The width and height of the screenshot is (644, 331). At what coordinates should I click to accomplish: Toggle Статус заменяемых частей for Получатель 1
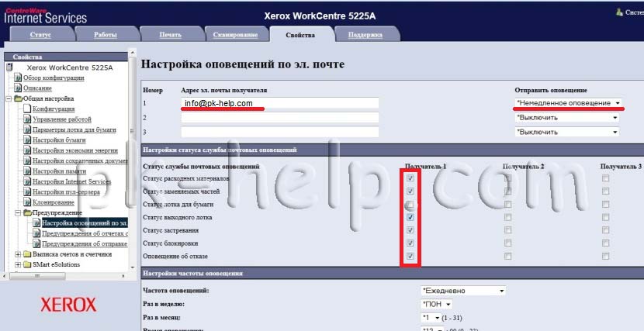(410, 191)
